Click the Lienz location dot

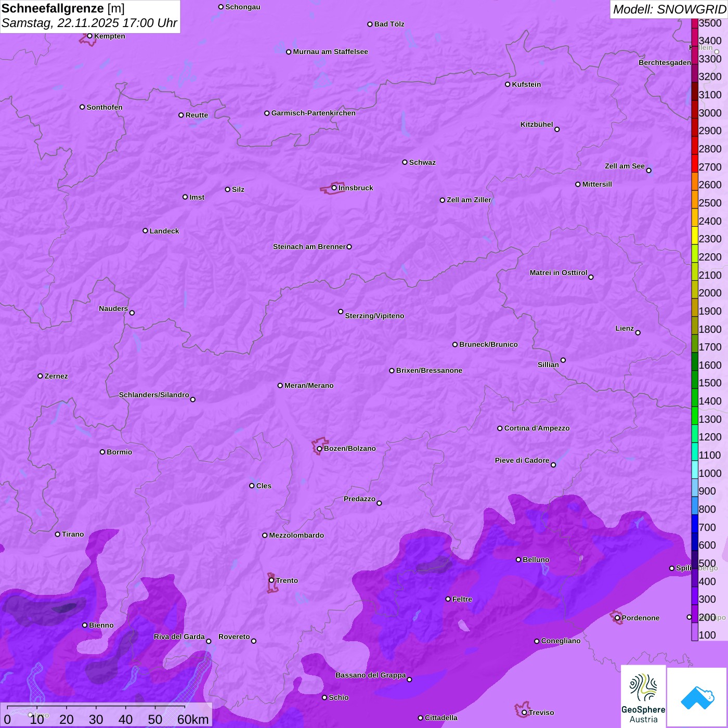tap(638, 333)
